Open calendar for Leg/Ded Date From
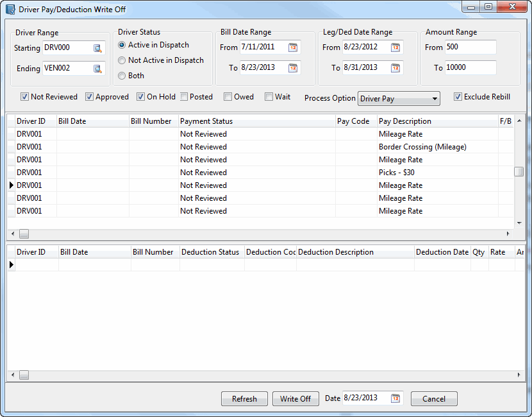 (395, 47)
